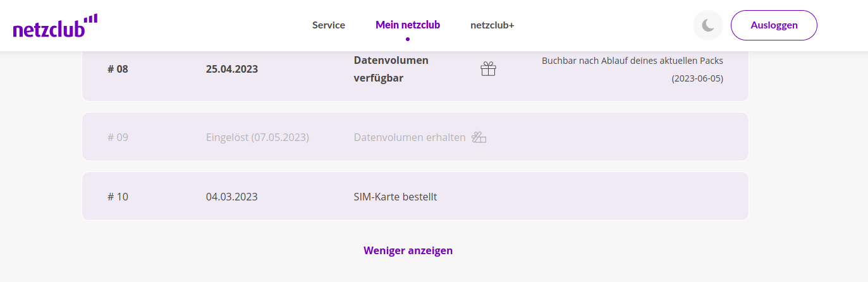Click the Eingelöst (07.05.2023) text

[257, 137]
